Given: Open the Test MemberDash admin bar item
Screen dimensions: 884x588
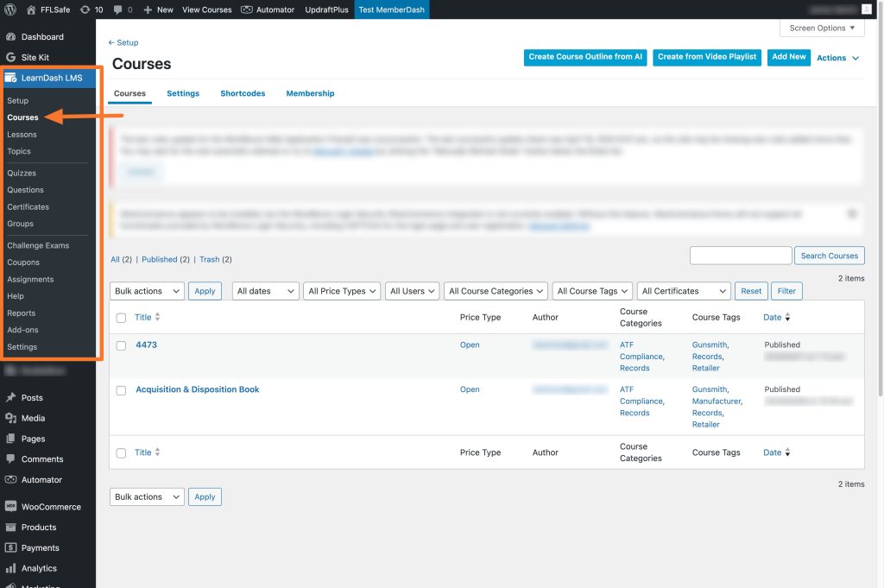Looking at the screenshot, I should (x=392, y=9).
